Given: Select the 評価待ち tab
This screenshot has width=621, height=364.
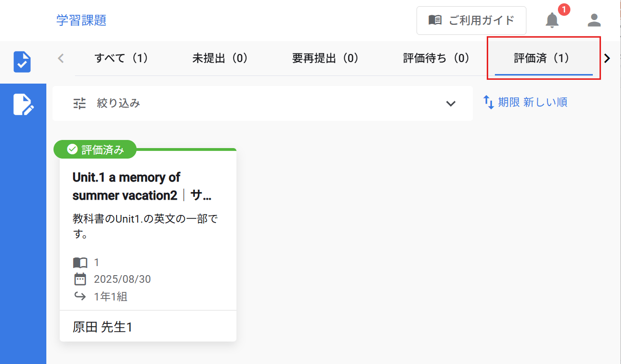Looking at the screenshot, I should pyautogui.click(x=435, y=58).
